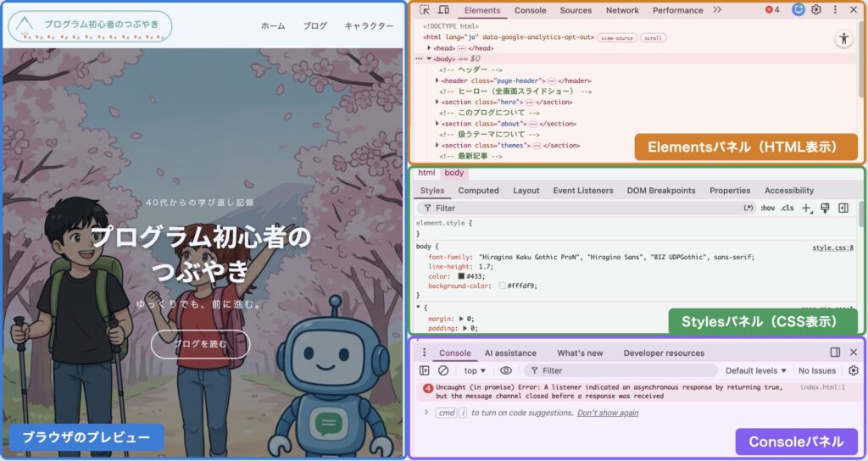Expand the section themes node
868x461 pixels.
(437, 145)
